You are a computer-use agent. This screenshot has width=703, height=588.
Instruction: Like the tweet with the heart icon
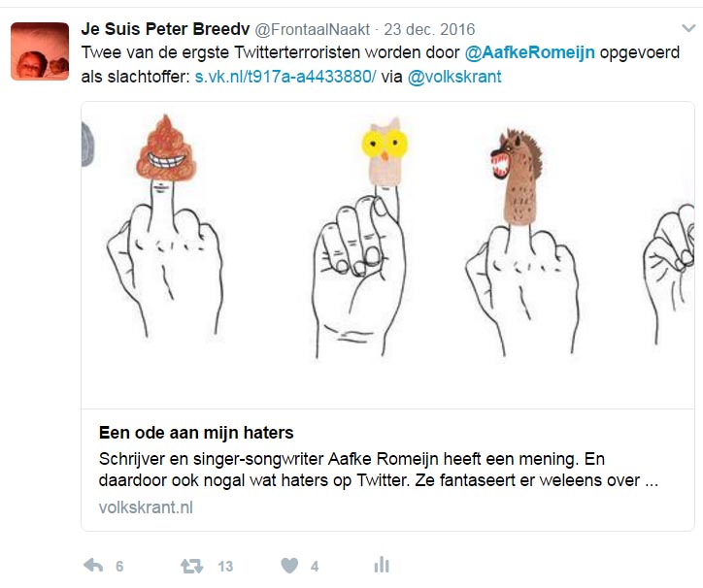pyautogui.click(x=289, y=565)
